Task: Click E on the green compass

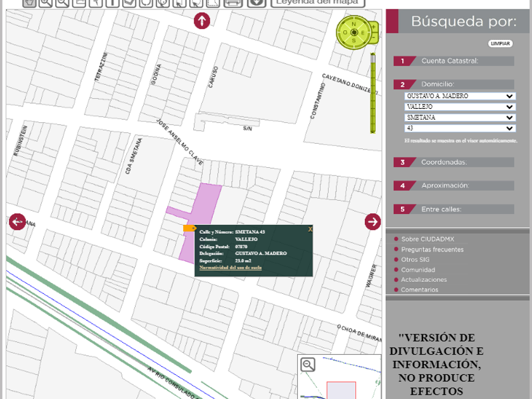Action: coord(362,32)
